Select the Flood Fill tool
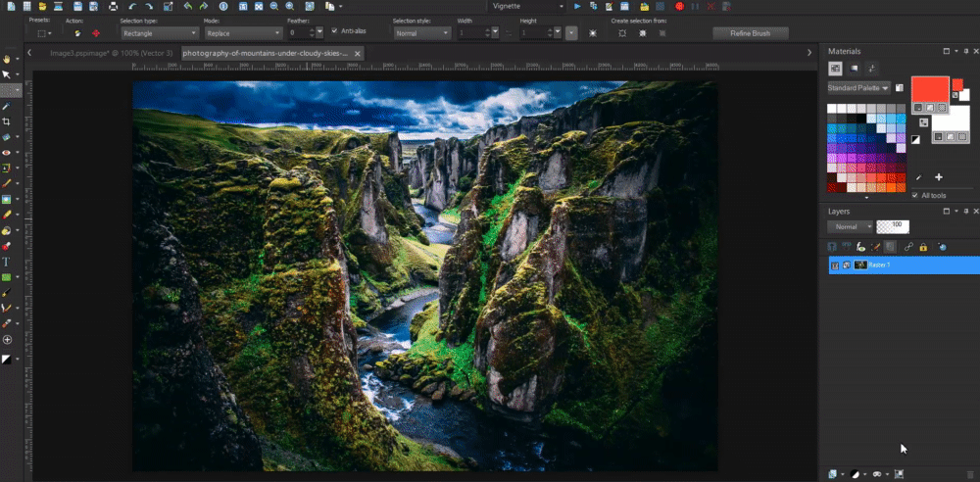Screen dimensions: 980x482 pos(7,230)
